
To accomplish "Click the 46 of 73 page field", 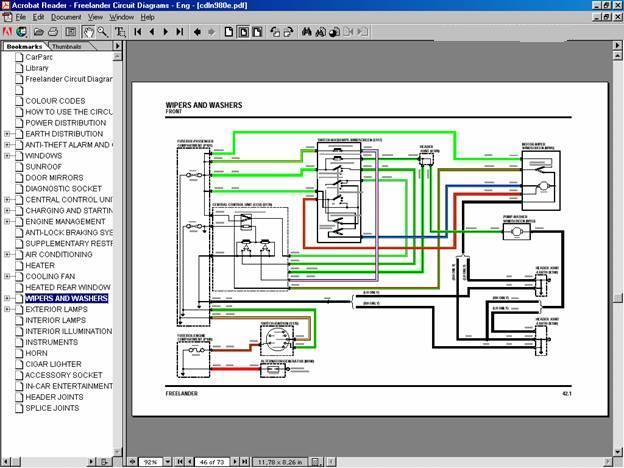I will 212,462.
